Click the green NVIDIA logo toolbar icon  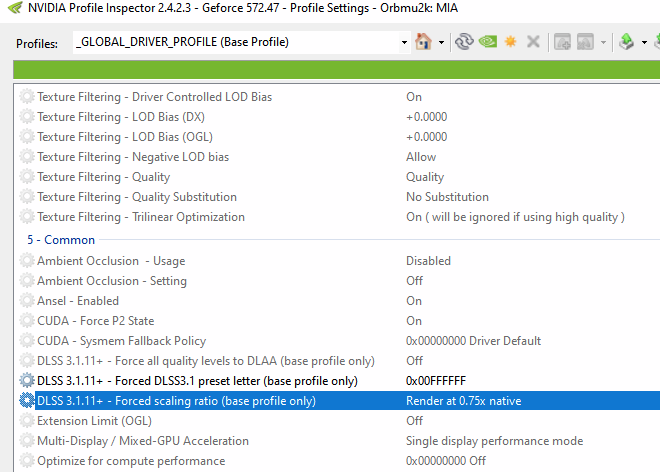tap(488, 42)
